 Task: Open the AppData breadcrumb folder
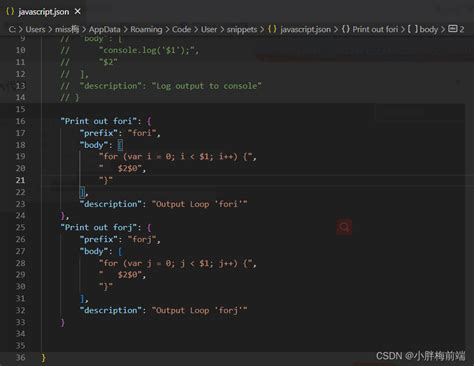click(104, 29)
